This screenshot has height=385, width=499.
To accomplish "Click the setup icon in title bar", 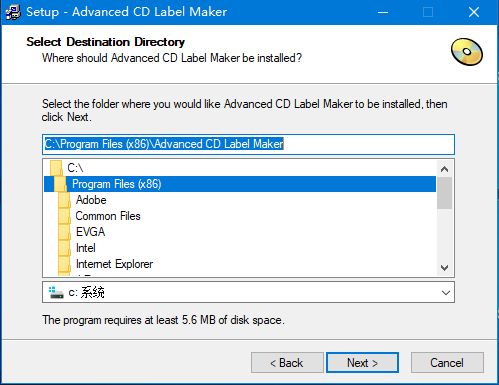I will pyautogui.click(x=13, y=12).
